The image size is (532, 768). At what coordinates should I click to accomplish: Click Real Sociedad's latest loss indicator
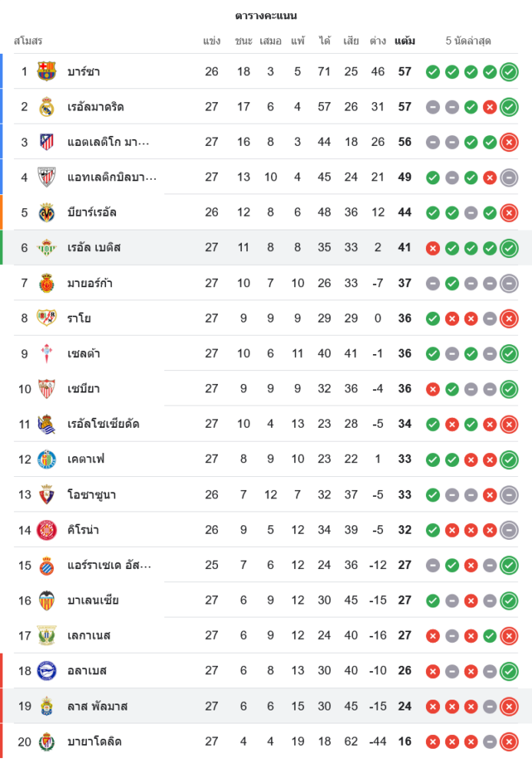[x=508, y=424]
